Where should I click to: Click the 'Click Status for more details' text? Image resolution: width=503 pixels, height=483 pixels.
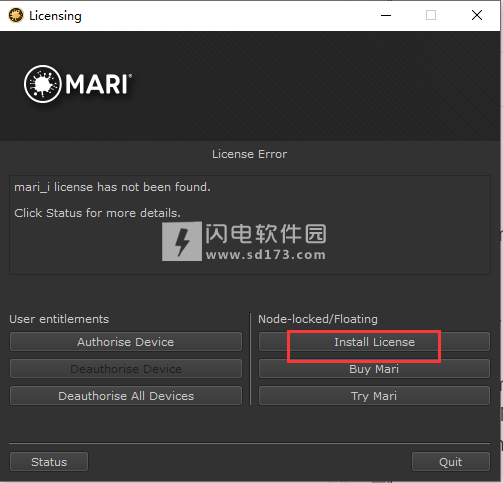pos(97,213)
